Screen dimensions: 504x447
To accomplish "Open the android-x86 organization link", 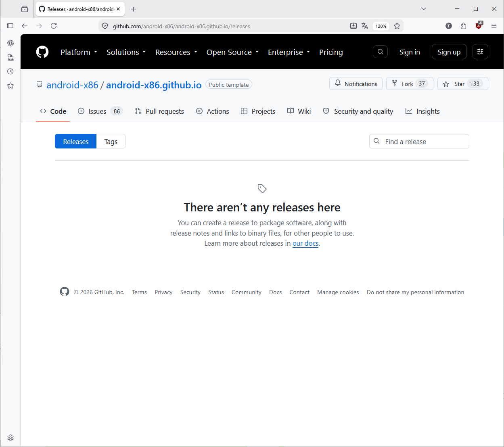I will [72, 85].
